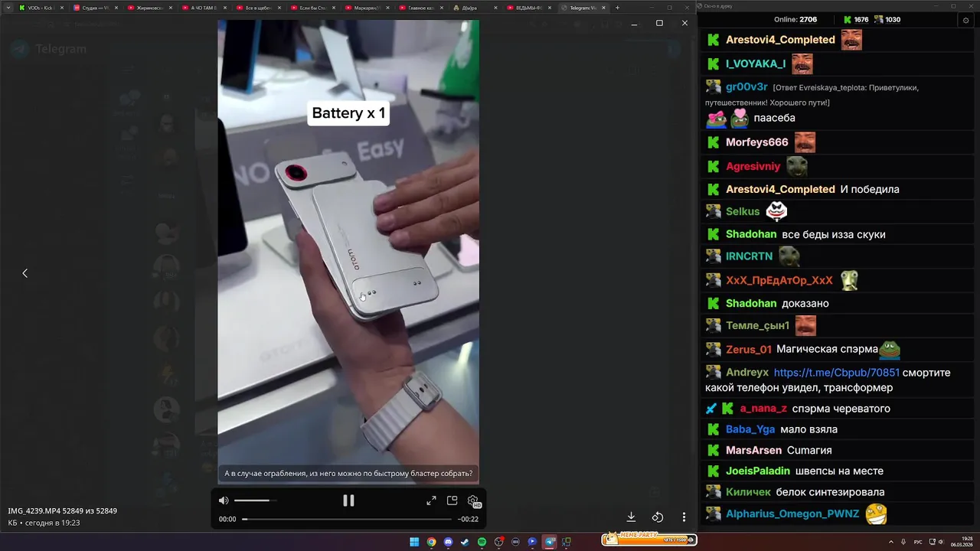
Task: Click username a_nana_z in chat
Action: point(763,409)
